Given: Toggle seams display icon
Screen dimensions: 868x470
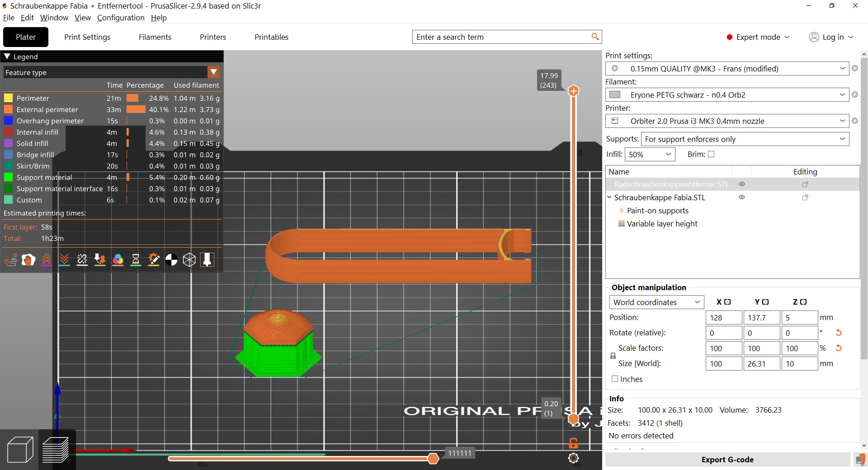Looking at the screenshot, I should 82,260.
